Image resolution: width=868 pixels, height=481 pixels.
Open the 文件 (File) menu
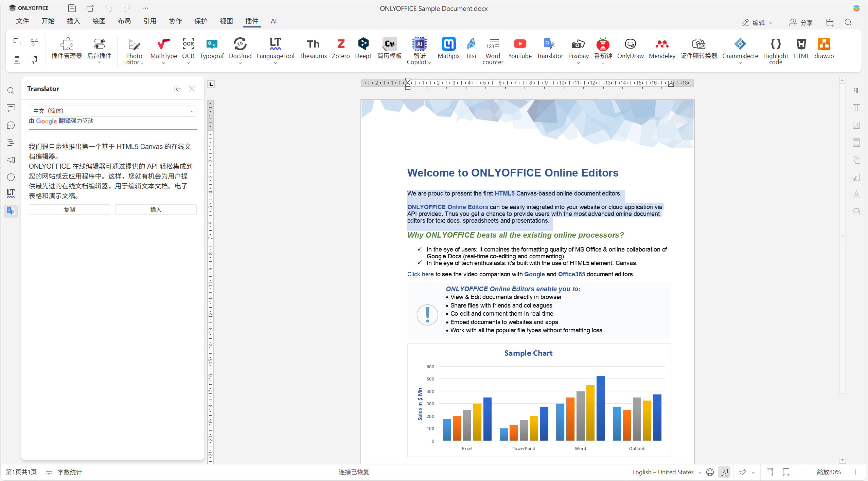tap(22, 21)
